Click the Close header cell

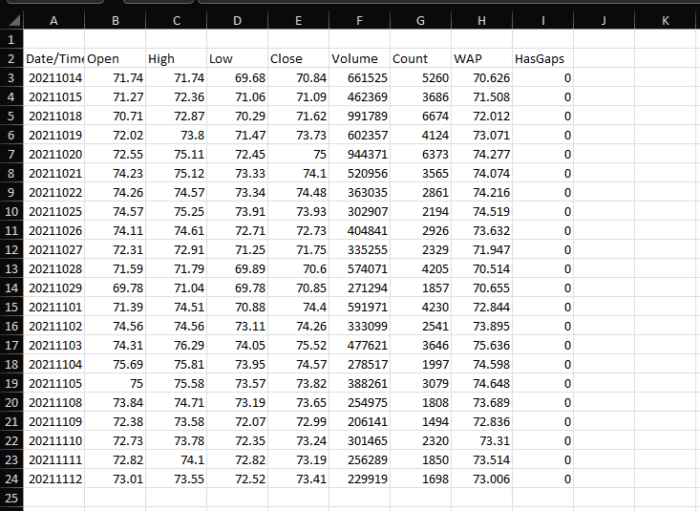(298, 58)
